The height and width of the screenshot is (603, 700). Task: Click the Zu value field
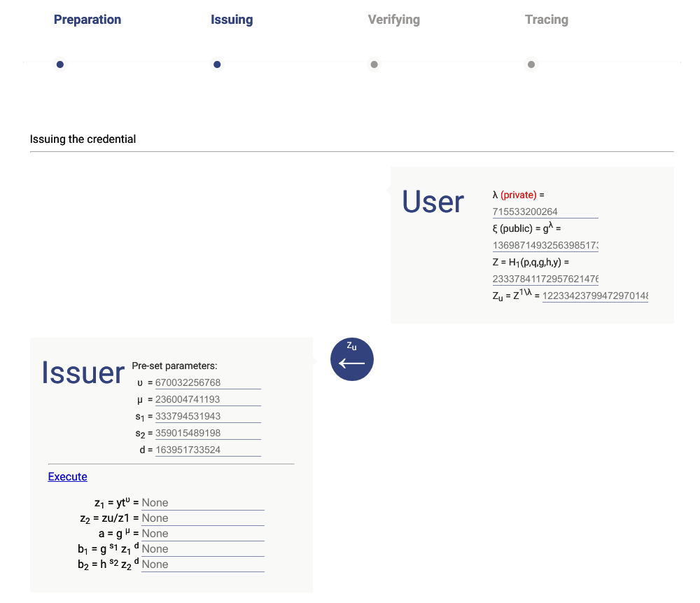tap(595, 296)
